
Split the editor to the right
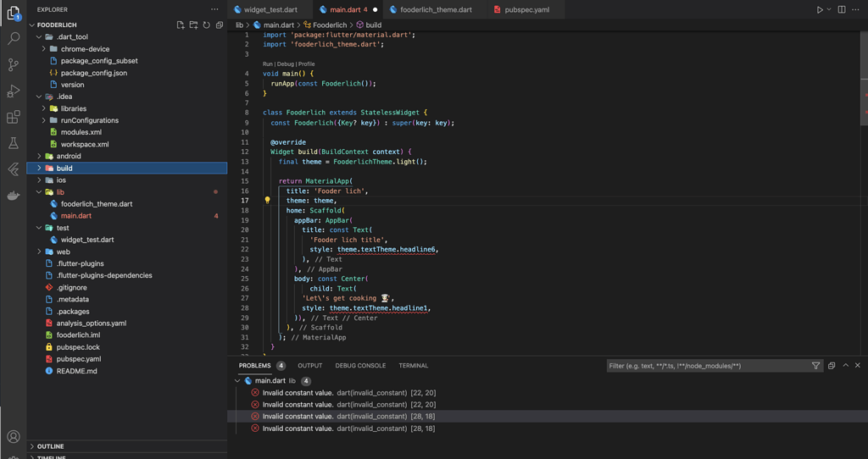(x=842, y=9)
